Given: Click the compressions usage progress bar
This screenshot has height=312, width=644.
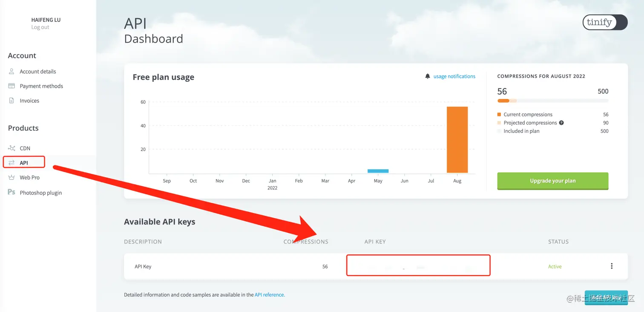Looking at the screenshot, I should pyautogui.click(x=552, y=101).
